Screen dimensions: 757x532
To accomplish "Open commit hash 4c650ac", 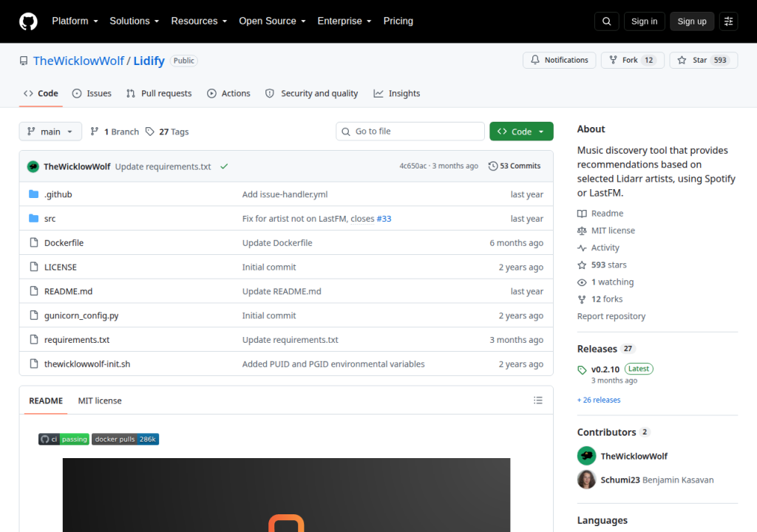I will pyautogui.click(x=413, y=166).
